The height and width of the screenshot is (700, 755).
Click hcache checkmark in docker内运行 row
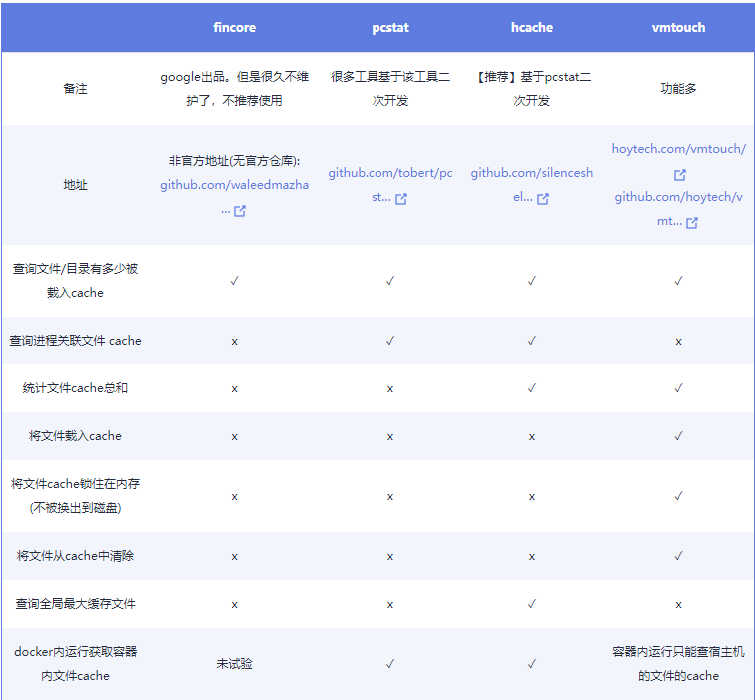(532, 664)
